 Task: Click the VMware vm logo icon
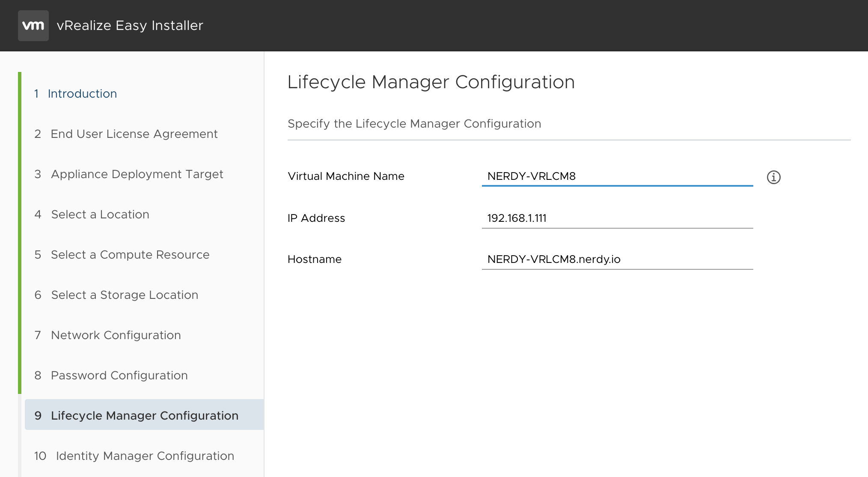(x=33, y=26)
